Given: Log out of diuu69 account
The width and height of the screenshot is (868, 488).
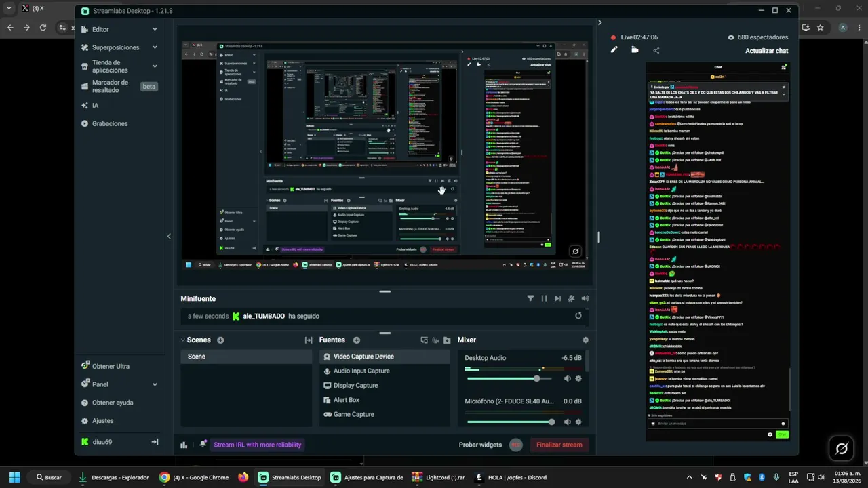Looking at the screenshot, I should (x=155, y=442).
